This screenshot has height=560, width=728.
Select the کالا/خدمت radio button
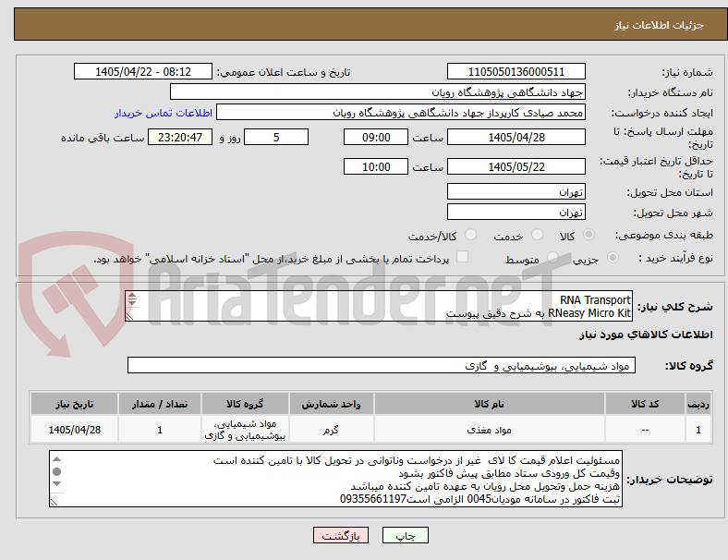click(471, 235)
